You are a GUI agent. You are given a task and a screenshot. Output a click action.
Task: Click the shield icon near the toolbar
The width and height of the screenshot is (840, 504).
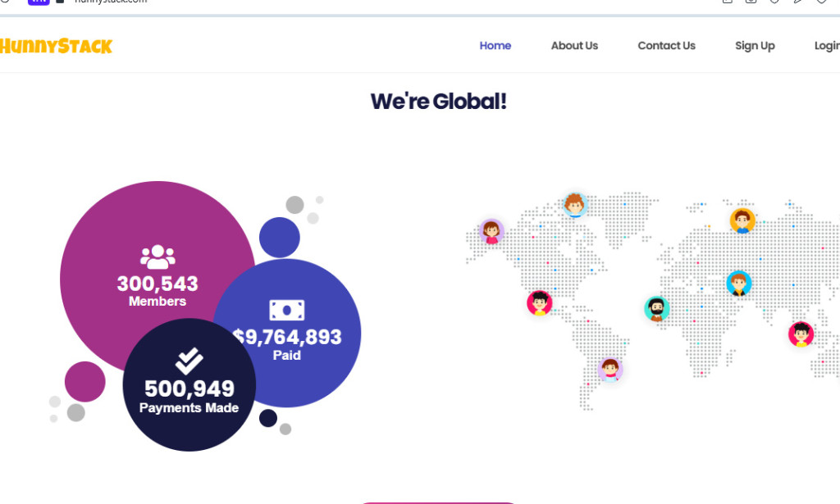(774, 2)
